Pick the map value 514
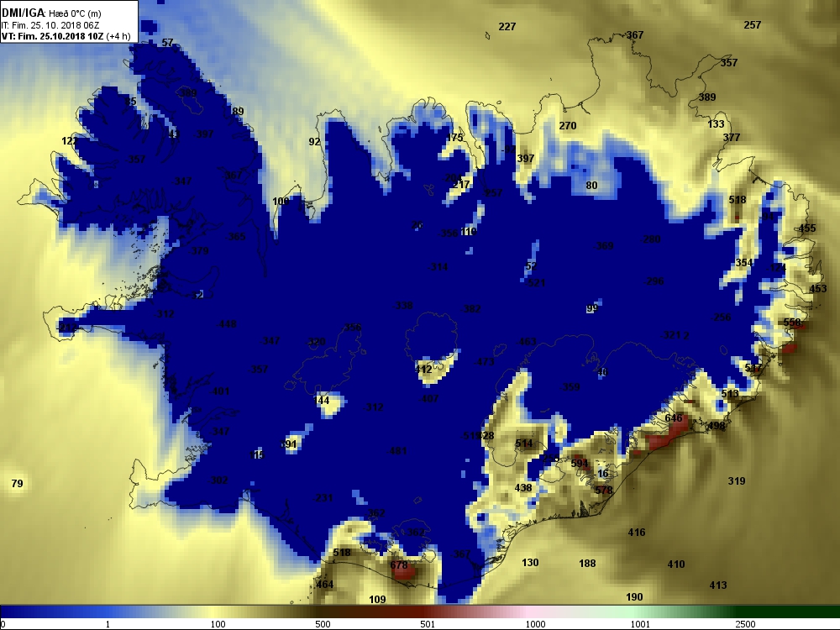Viewport: 840px width, 630px height. [x=524, y=443]
